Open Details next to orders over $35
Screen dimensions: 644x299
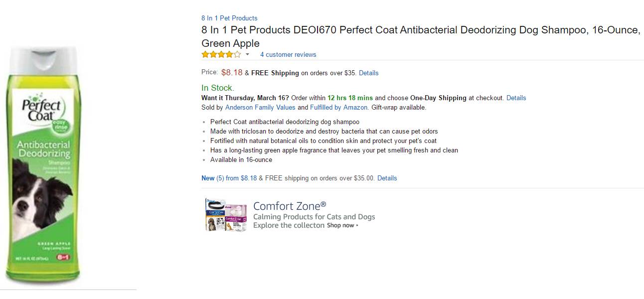tap(368, 73)
